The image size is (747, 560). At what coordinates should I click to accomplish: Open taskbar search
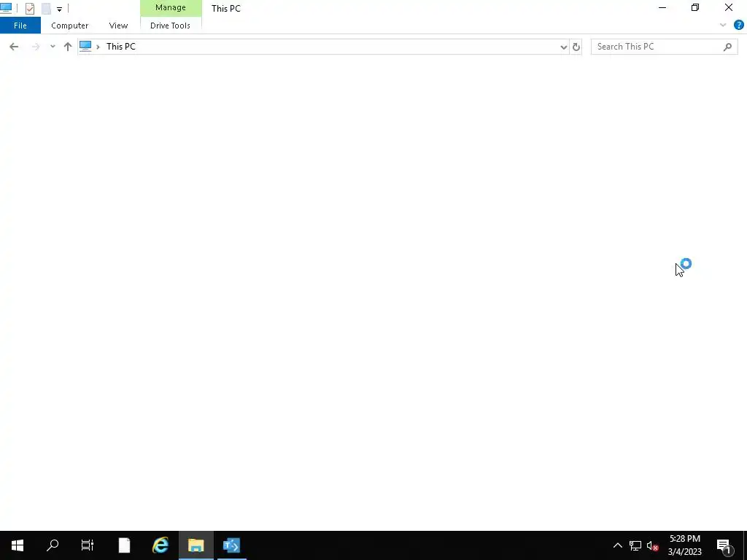click(53, 545)
